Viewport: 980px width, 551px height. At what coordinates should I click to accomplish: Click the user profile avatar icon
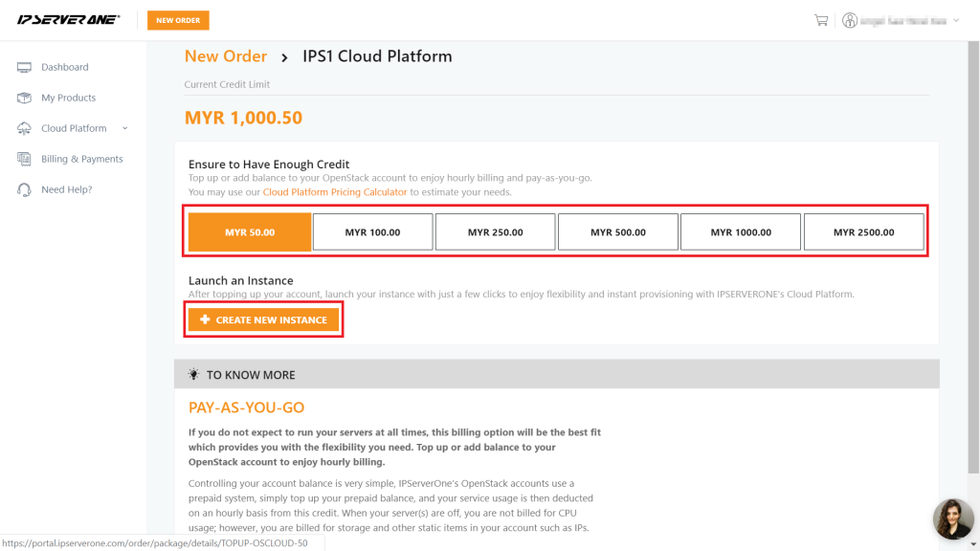click(850, 21)
